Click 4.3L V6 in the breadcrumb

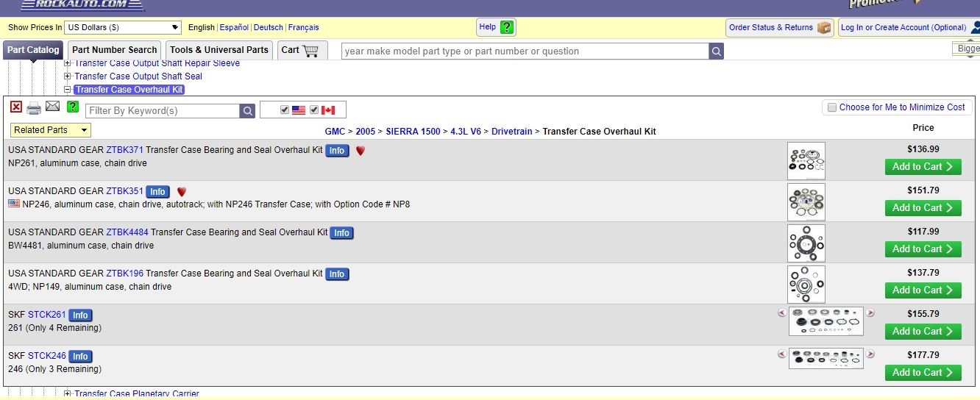pos(466,132)
